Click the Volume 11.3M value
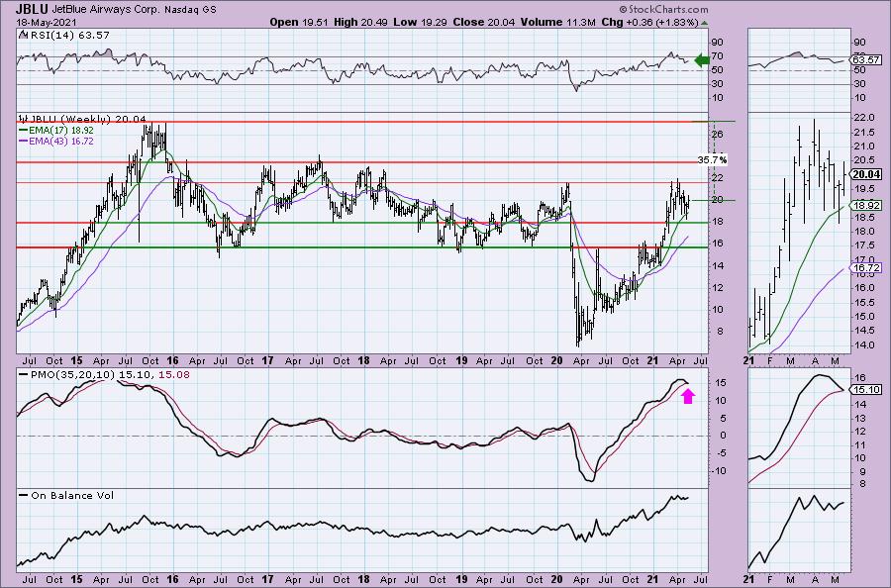The height and width of the screenshot is (588, 891). (x=557, y=22)
